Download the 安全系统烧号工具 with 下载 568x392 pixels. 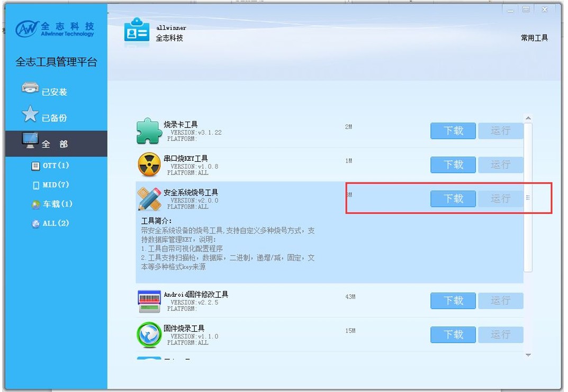[x=453, y=199]
